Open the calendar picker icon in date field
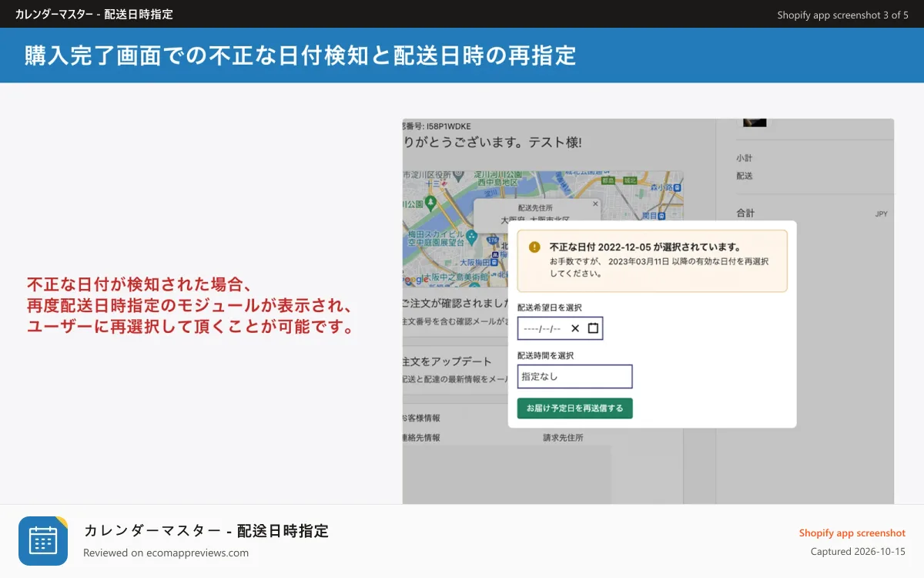 click(593, 328)
